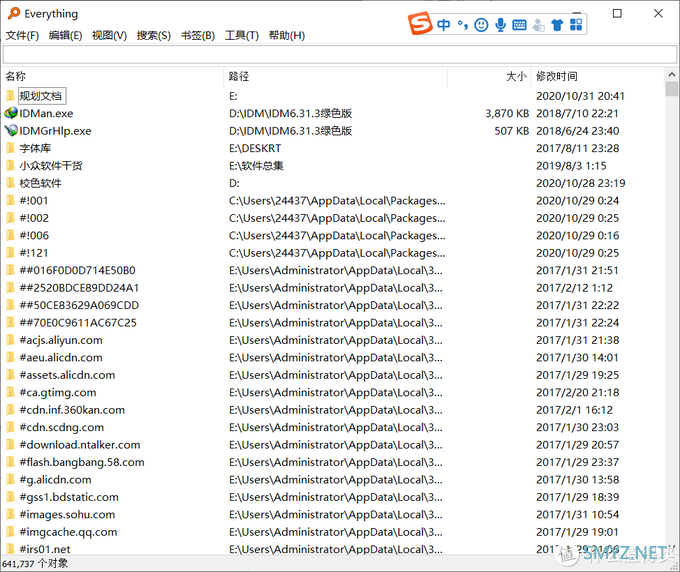Screen dimensions: 680x572
Task: Select the #ca.gtimg.com folder name
Action: point(58,392)
